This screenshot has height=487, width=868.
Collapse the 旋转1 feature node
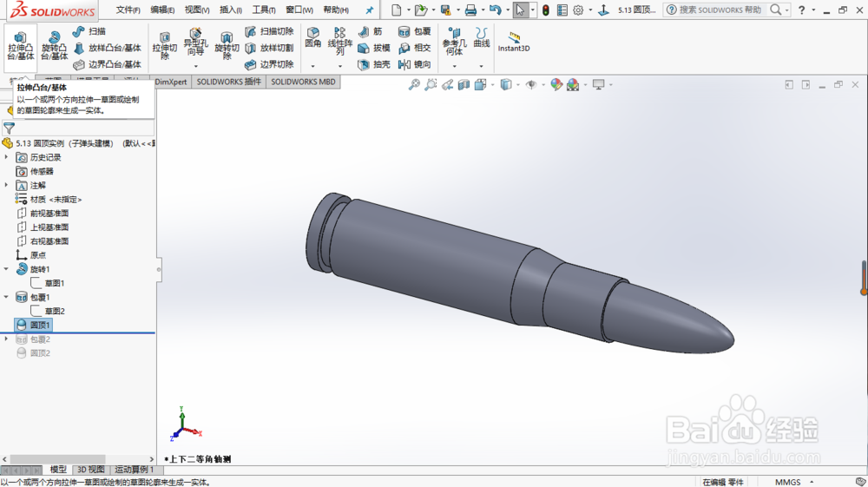[6, 269]
